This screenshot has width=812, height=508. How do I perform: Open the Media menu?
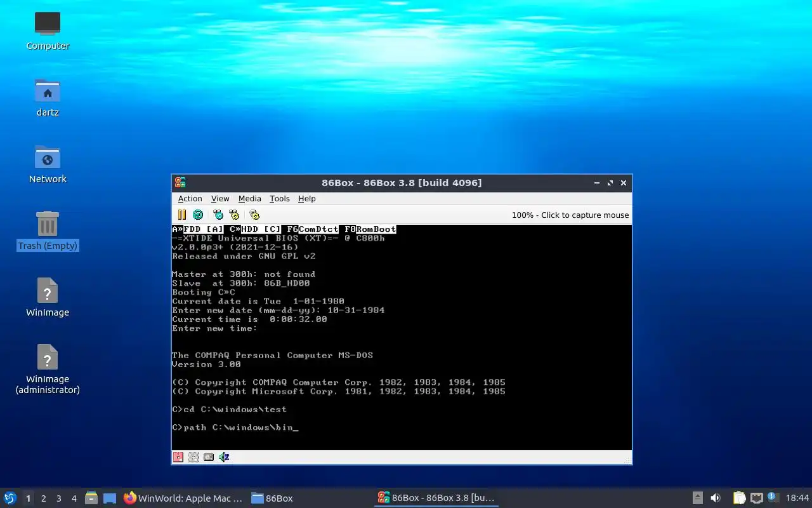click(x=249, y=199)
